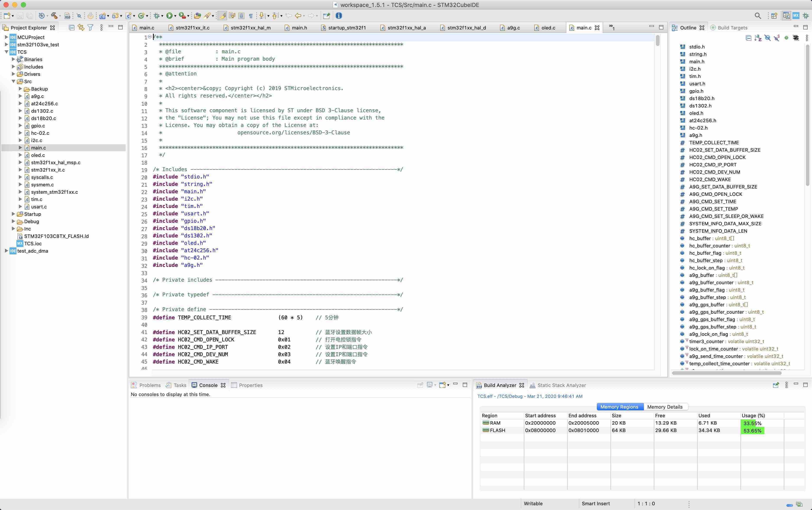
Task: Click the Open Perspective icon
Action: pyautogui.click(x=774, y=16)
